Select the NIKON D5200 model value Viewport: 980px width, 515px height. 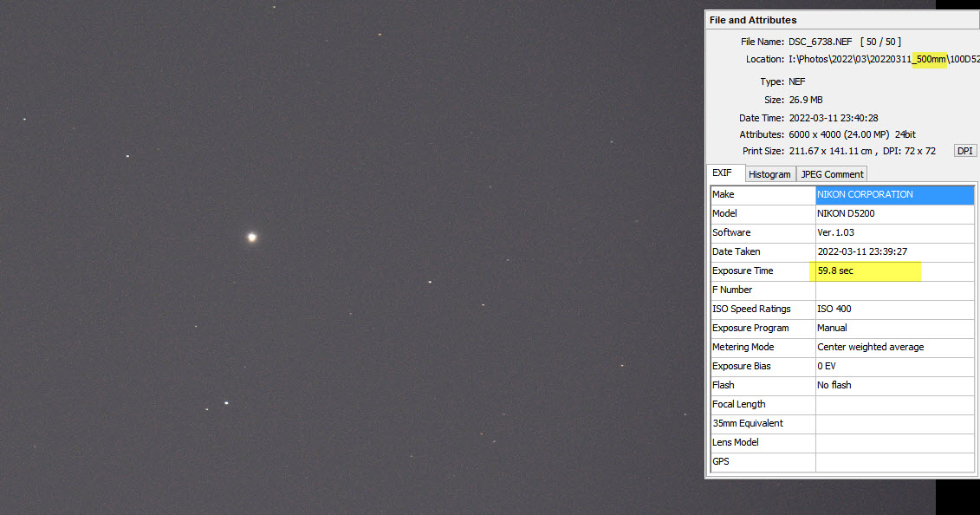point(894,213)
